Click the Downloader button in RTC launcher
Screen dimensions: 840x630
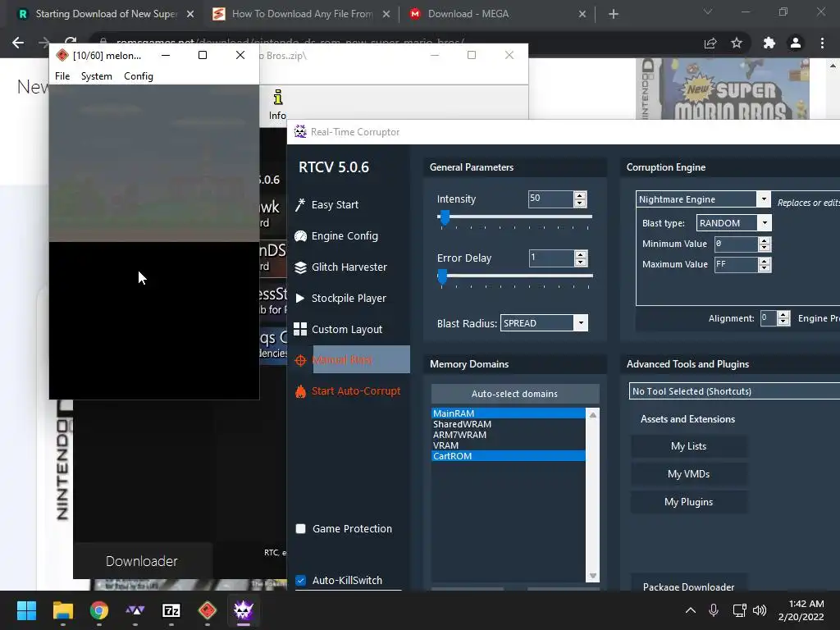click(142, 561)
